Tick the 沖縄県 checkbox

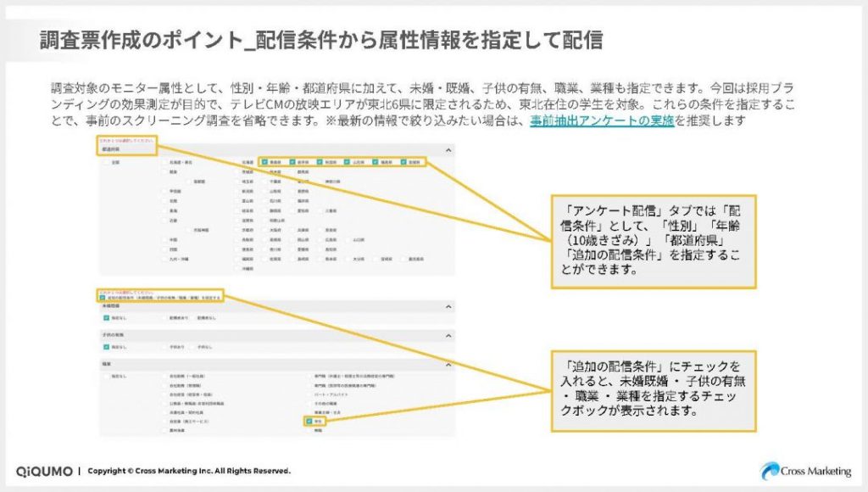[x=237, y=269]
